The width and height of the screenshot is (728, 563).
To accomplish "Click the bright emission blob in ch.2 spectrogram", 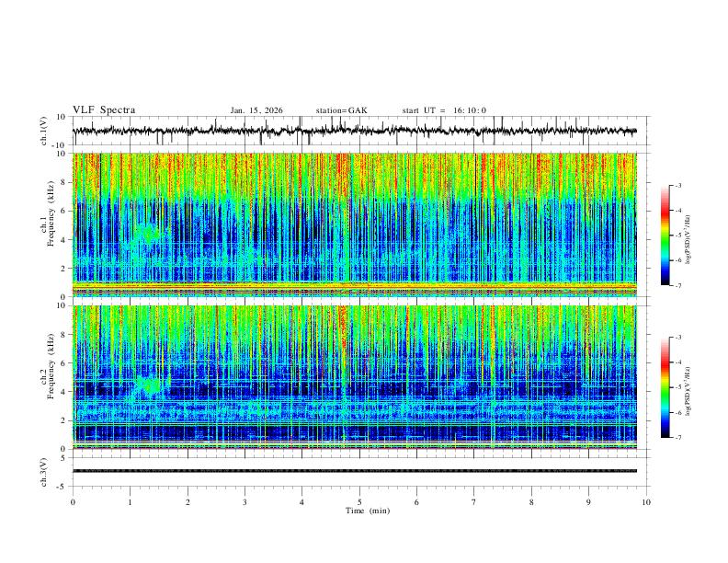I will click(149, 385).
